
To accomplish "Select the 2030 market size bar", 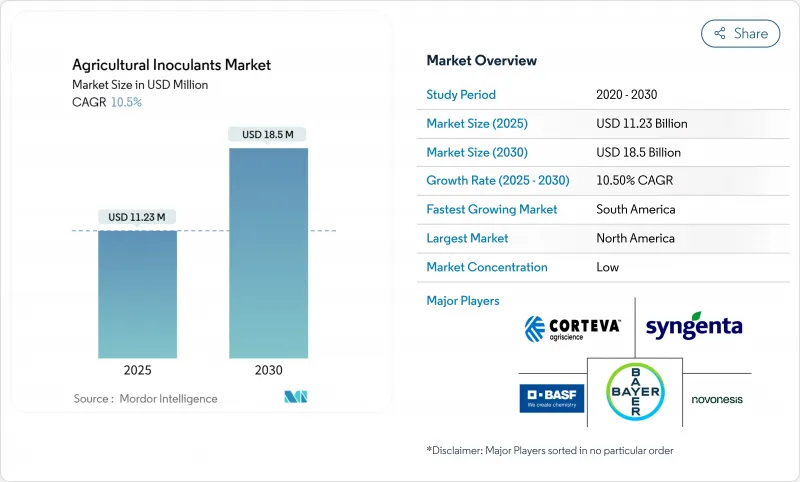I will coord(268,253).
